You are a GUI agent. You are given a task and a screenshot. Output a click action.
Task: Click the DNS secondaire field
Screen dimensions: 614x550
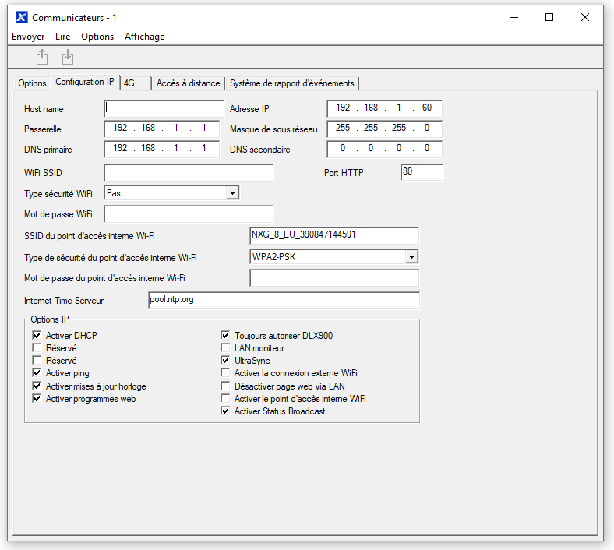click(x=385, y=149)
